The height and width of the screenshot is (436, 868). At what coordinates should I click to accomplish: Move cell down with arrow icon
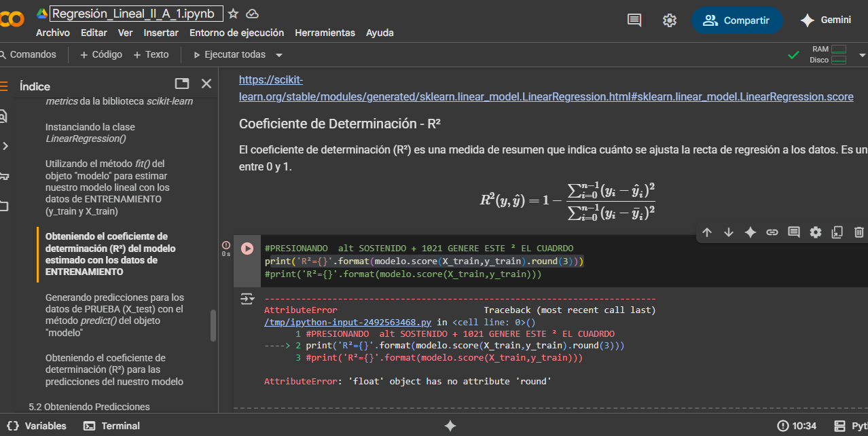click(x=729, y=232)
